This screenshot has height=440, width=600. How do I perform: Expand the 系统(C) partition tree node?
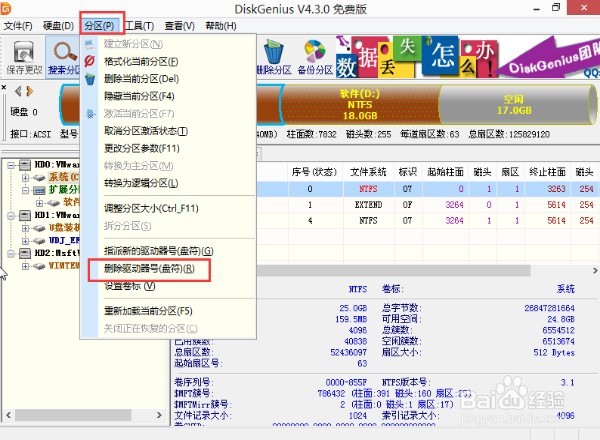click(x=25, y=178)
